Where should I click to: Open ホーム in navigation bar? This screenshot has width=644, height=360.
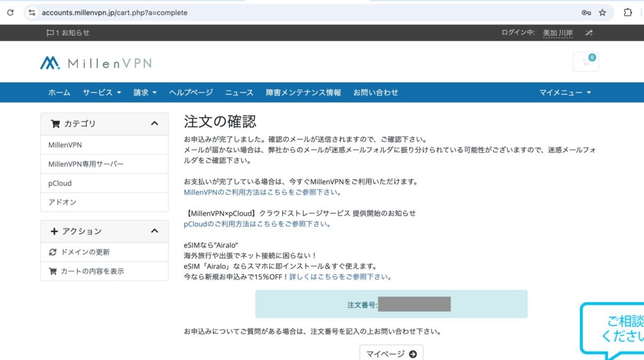pyautogui.click(x=59, y=93)
